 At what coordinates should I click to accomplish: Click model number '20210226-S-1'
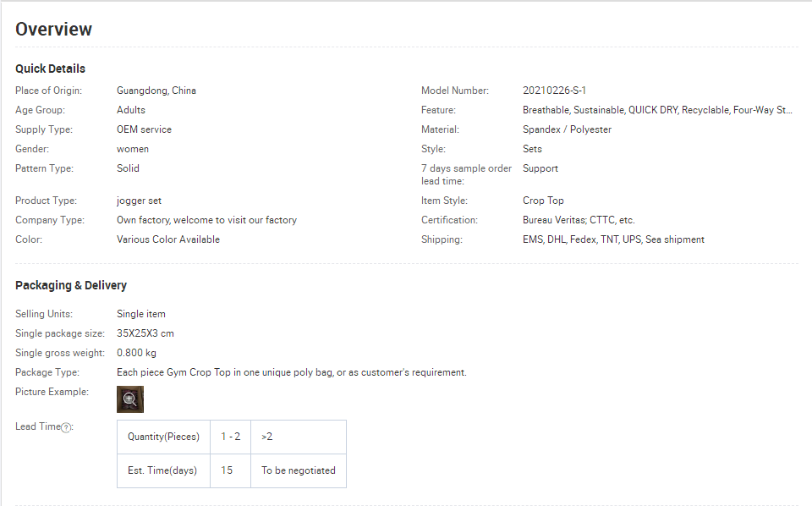554,91
